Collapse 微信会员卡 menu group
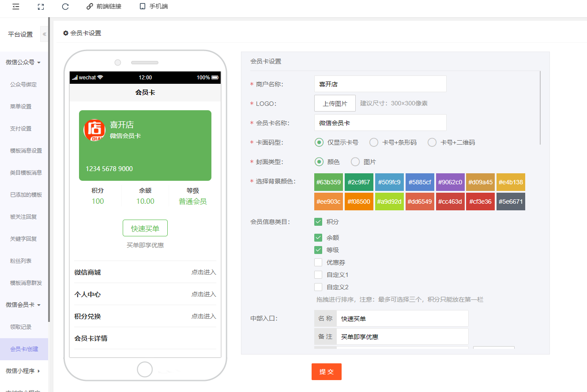This screenshot has height=392, width=587. (x=23, y=305)
